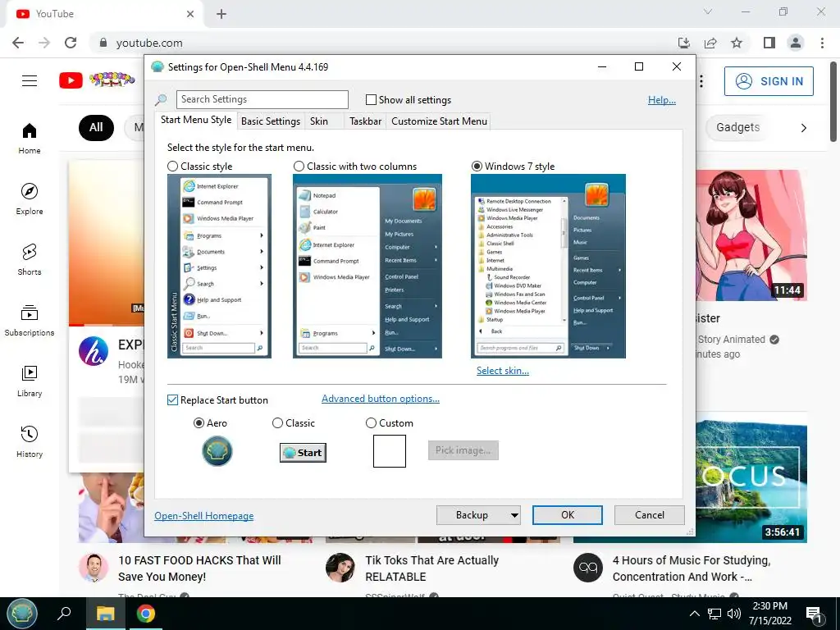
Task: Click Cancel in Open-Shell settings
Action: pos(650,515)
